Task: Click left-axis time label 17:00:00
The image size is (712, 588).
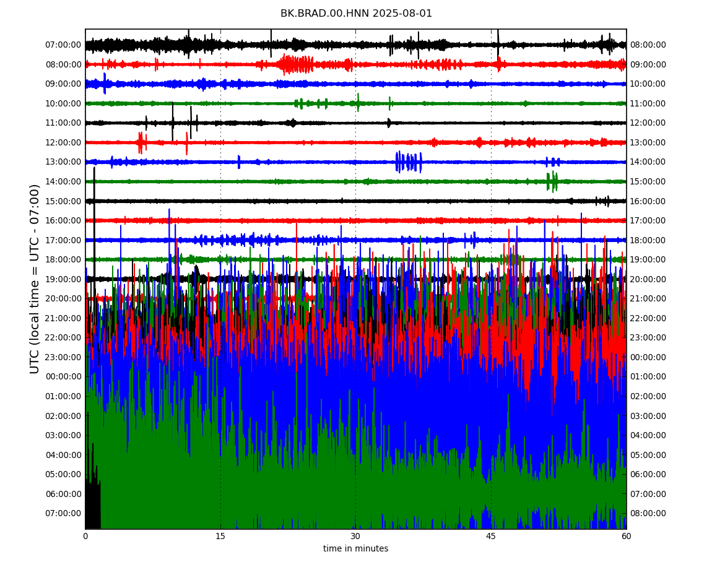Action: pyautogui.click(x=63, y=240)
